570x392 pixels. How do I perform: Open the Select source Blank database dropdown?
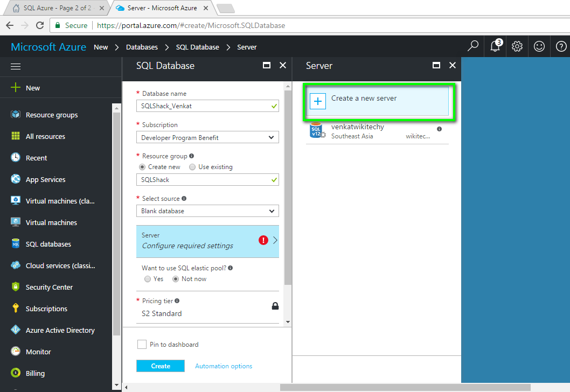point(207,211)
